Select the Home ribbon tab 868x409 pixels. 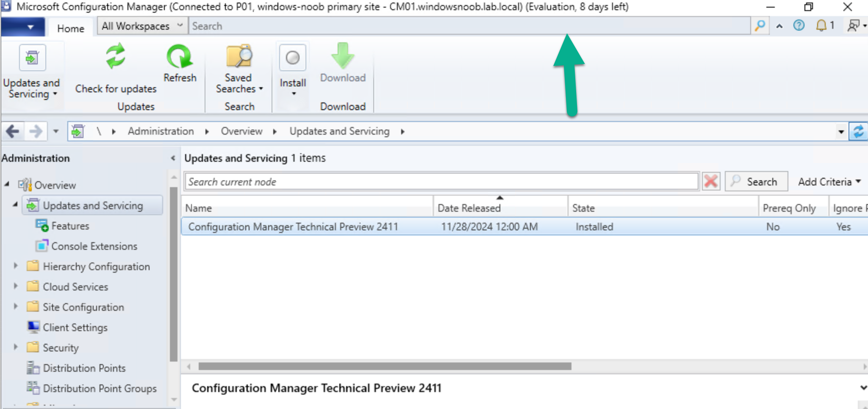[70, 28]
